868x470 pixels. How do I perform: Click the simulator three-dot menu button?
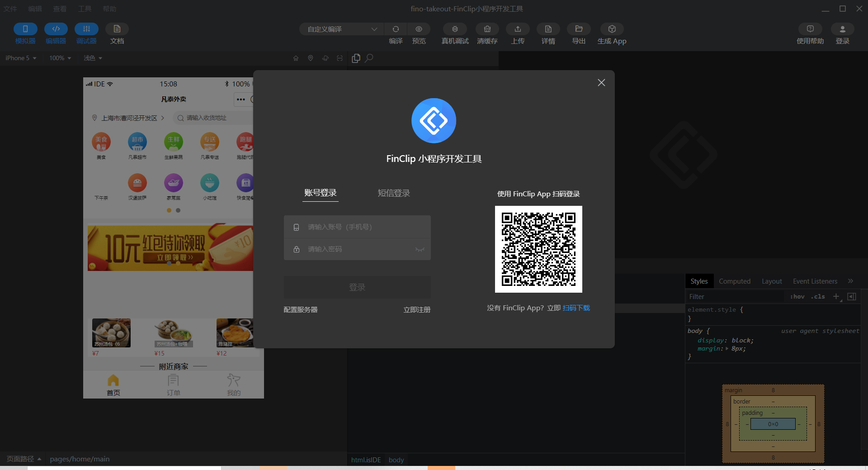coord(241,100)
